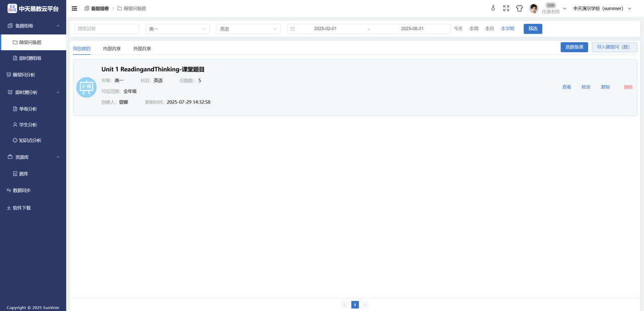Image resolution: width=644 pixels, height=311 pixels.
Task: Expand the 中天演示学校 school selector
Action: [x=602, y=9]
